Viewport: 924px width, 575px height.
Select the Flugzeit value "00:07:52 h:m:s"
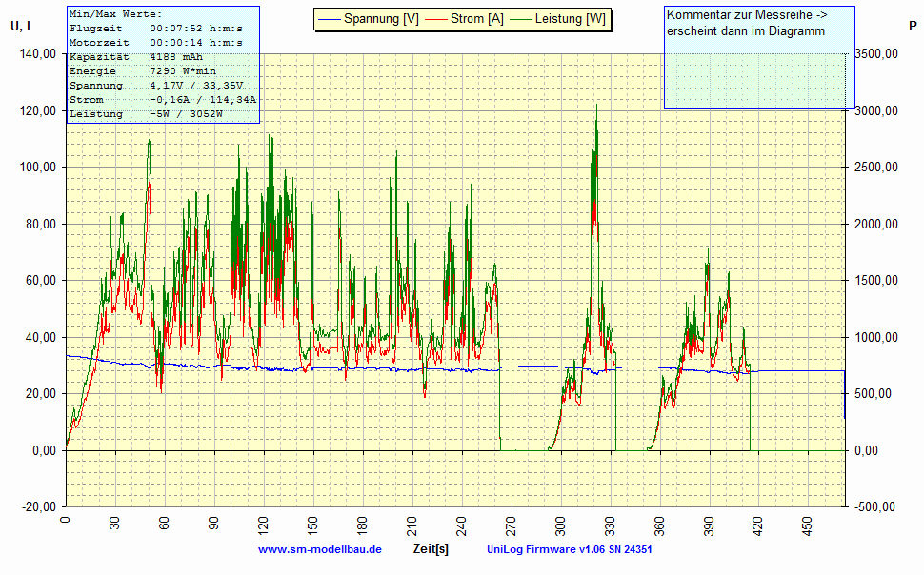pos(196,29)
